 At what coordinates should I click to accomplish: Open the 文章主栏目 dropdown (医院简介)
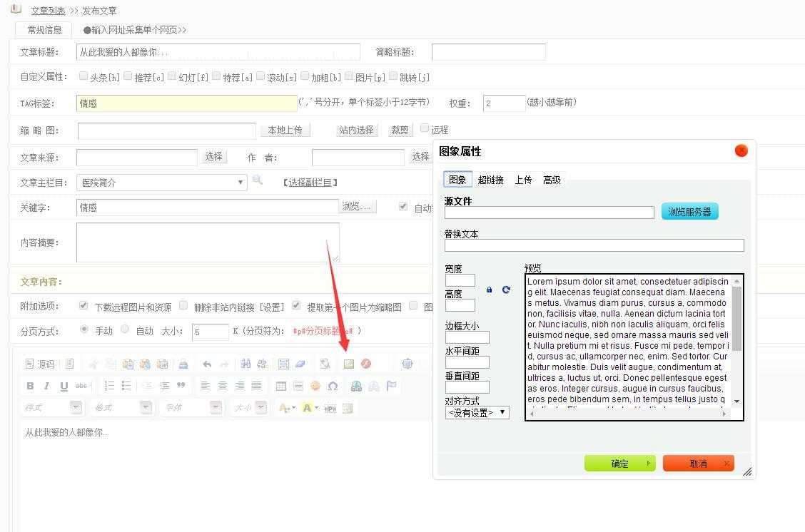coord(162,183)
